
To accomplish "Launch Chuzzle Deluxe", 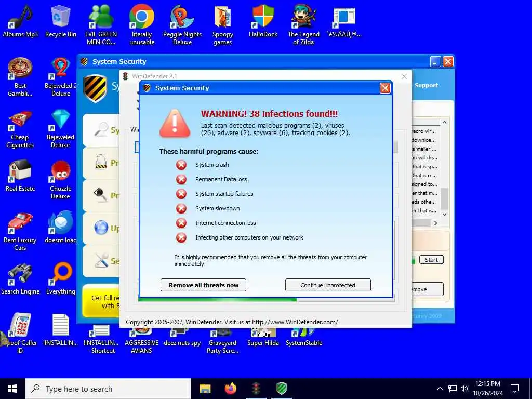I will point(60,180).
